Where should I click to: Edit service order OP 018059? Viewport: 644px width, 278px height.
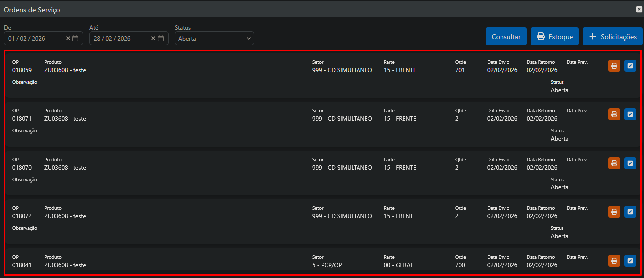click(x=630, y=66)
